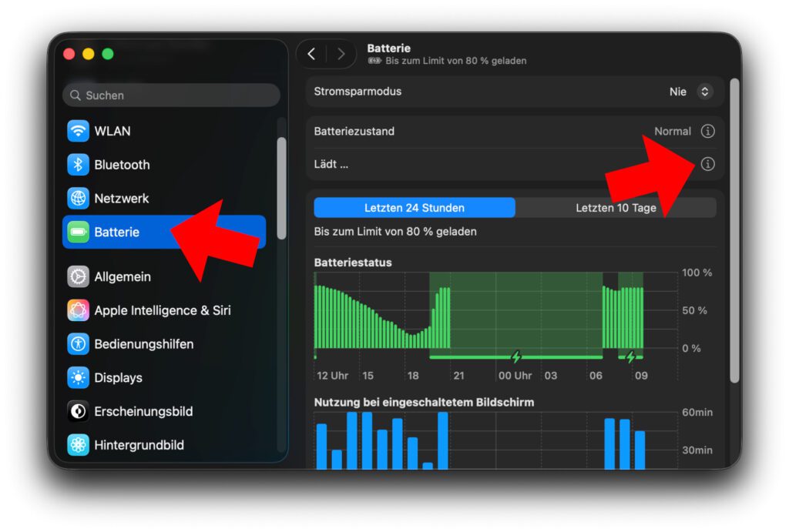Click the Allgemein gear icon

pos(78,276)
